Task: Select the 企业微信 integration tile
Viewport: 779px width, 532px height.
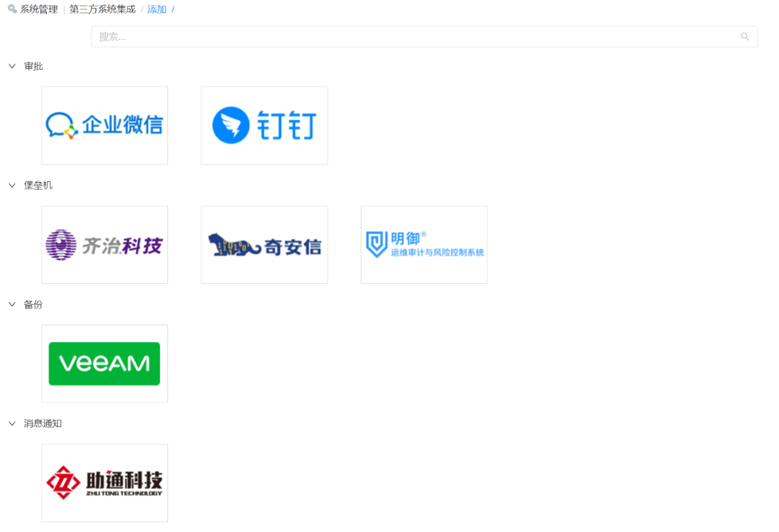Action: [x=104, y=125]
